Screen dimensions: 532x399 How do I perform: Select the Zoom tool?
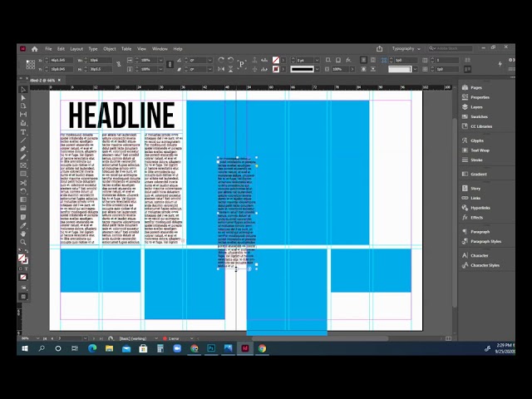click(x=23, y=242)
